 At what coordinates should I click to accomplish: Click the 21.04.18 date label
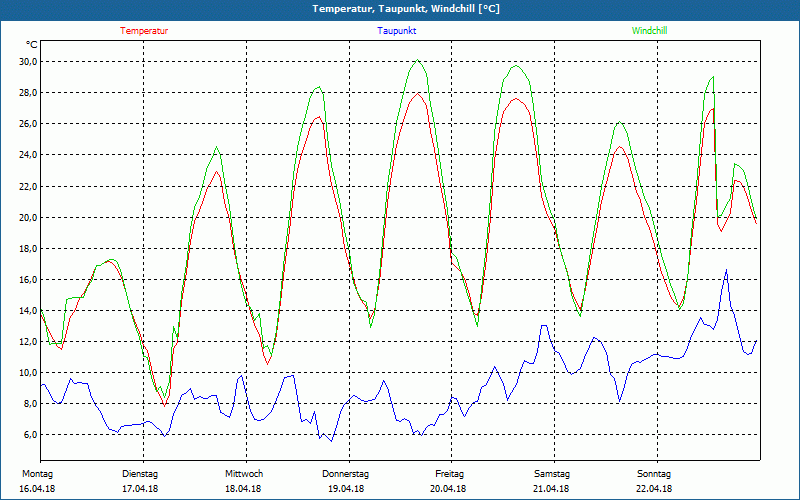552,489
